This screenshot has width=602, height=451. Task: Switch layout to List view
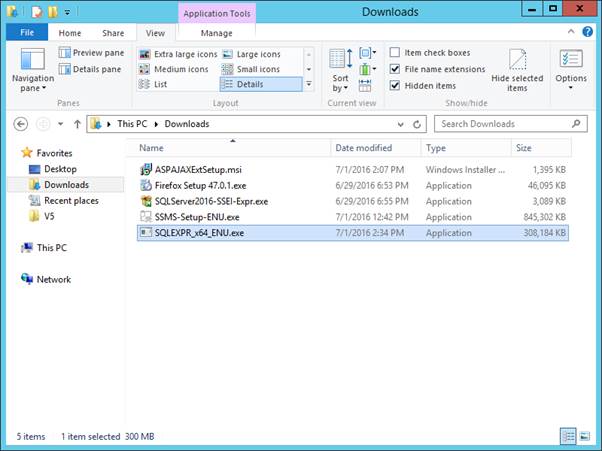pyautogui.click(x=153, y=84)
